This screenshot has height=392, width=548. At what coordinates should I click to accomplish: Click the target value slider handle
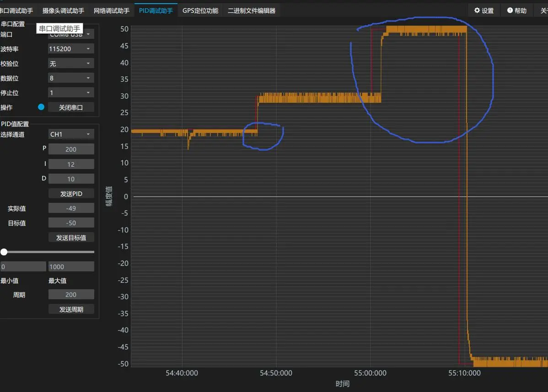point(4,252)
